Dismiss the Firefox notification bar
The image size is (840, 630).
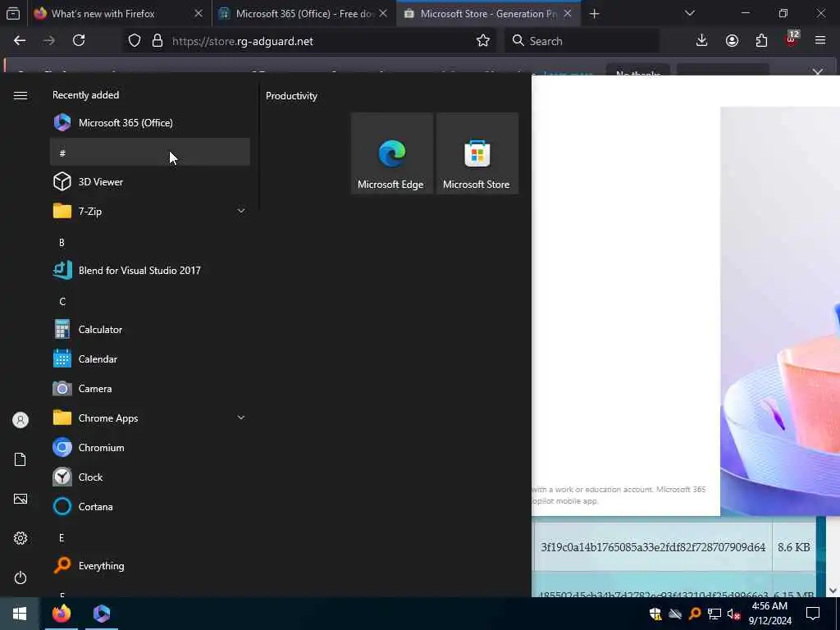tap(818, 72)
